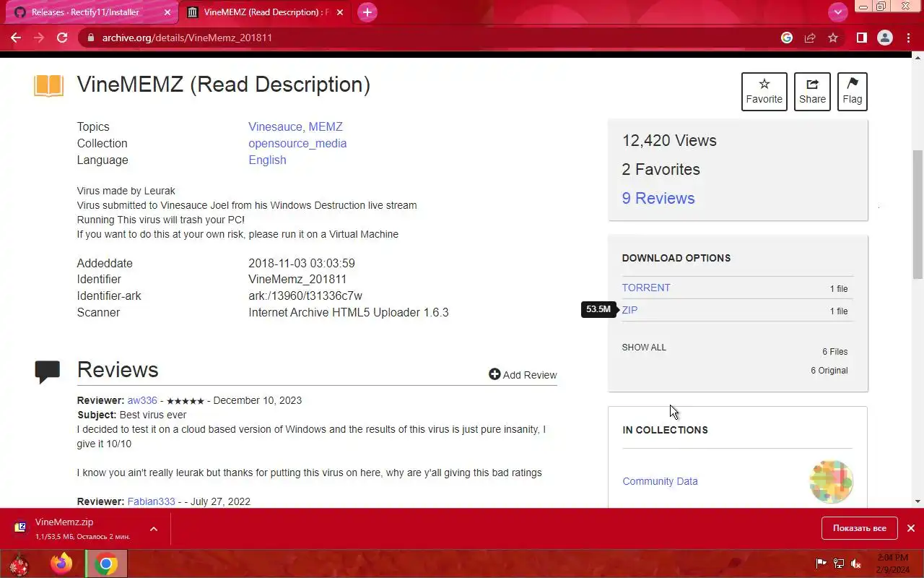
Task: Bookmark this page with the star icon
Action: point(833,38)
